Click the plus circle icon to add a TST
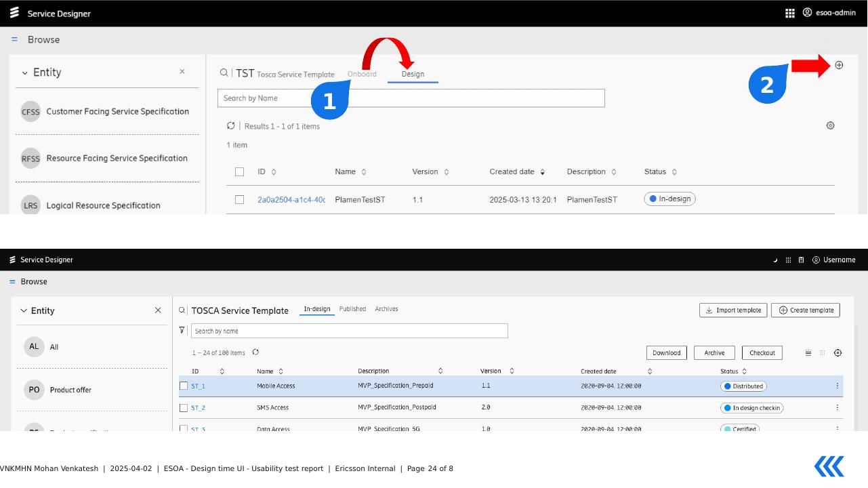Image resolution: width=868 pixels, height=488 pixels. click(x=839, y=65)
